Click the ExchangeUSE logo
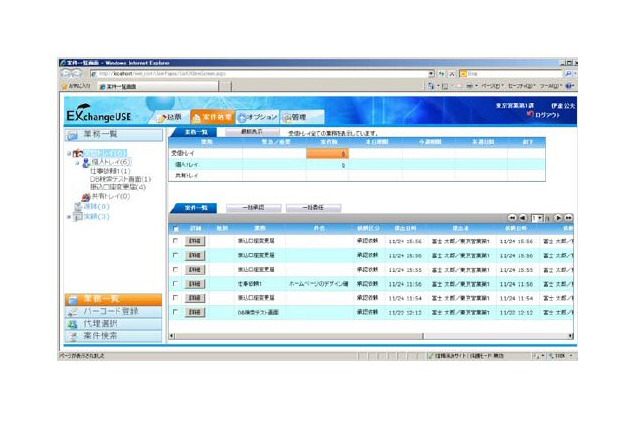 [99, 113]
